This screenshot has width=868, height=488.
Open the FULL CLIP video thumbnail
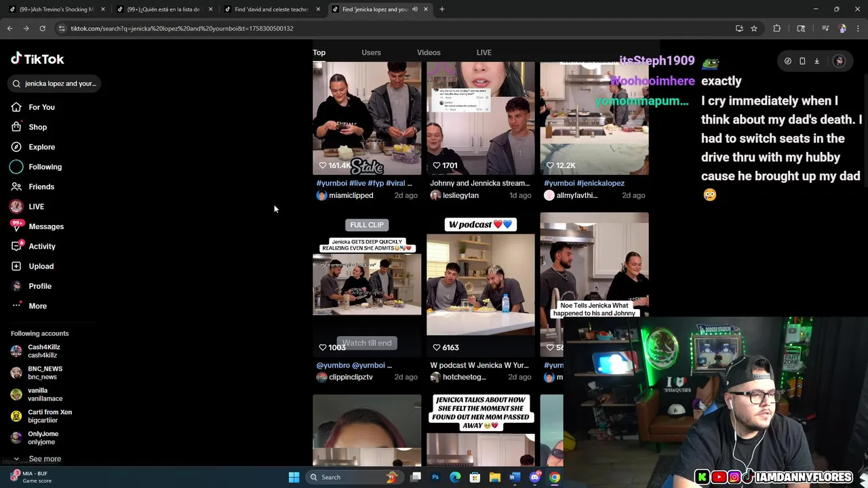click(x=367, y=285)
